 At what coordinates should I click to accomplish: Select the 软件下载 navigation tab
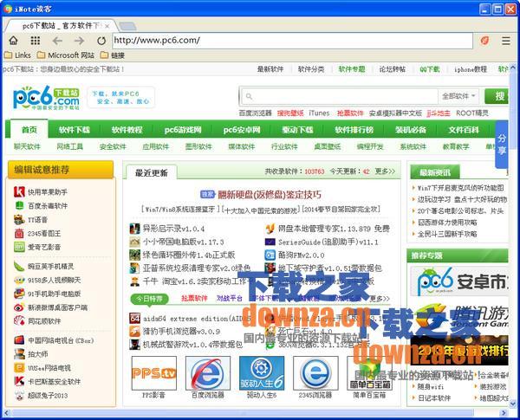75,130
